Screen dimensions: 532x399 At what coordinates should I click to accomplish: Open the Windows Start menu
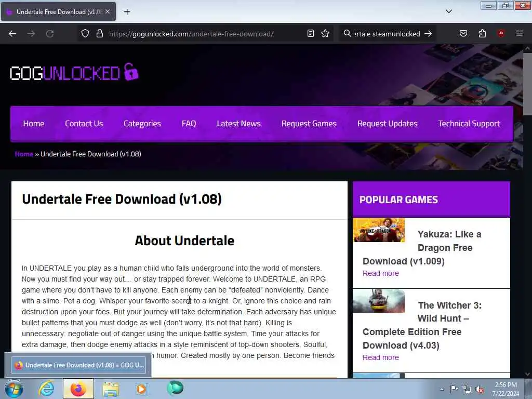click(x=14, y=389)
